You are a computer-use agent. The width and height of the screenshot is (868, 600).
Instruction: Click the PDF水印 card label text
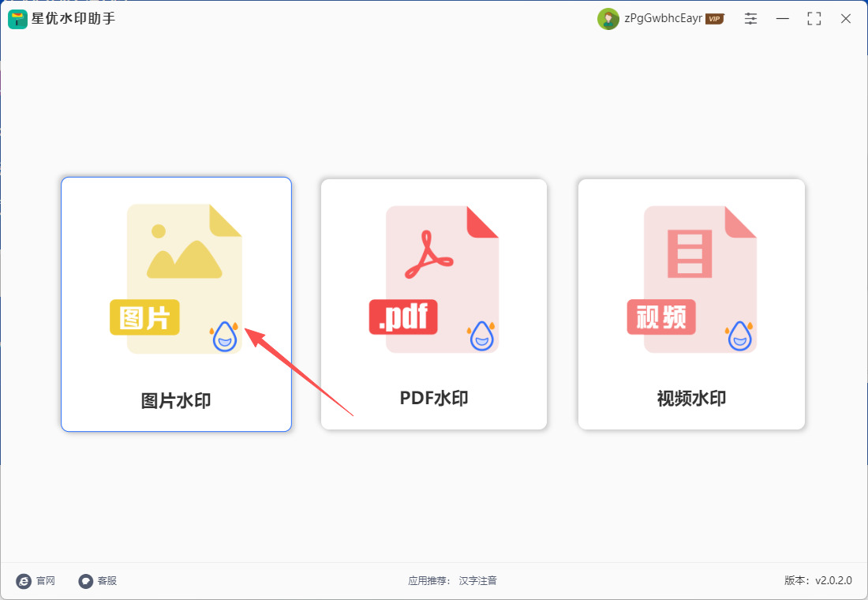point(434,399)
